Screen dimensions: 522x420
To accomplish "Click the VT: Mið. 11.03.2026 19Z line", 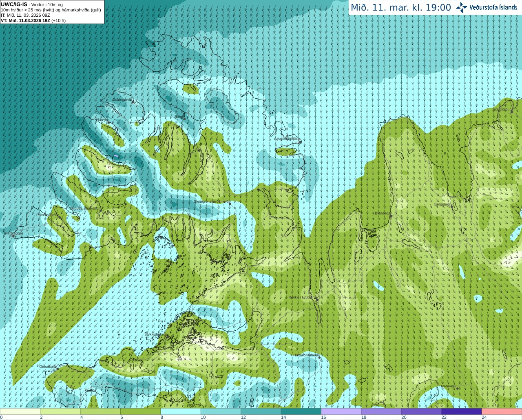I will 33,20.
